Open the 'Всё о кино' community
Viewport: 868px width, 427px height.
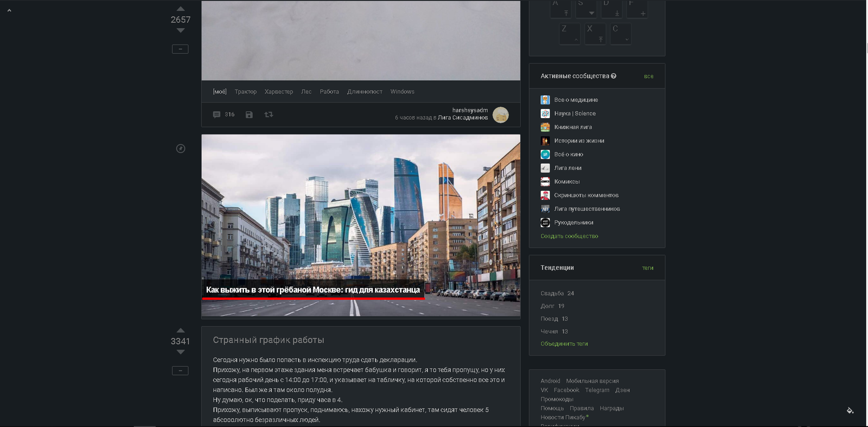coord(569,154)
